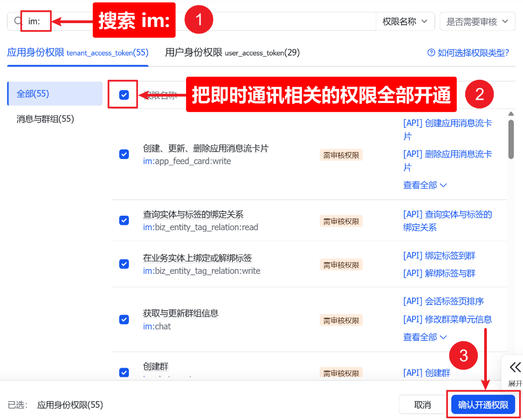523x420 pixels.
Task: Click the help question-mark icon
Action: [x=431, y=52]
